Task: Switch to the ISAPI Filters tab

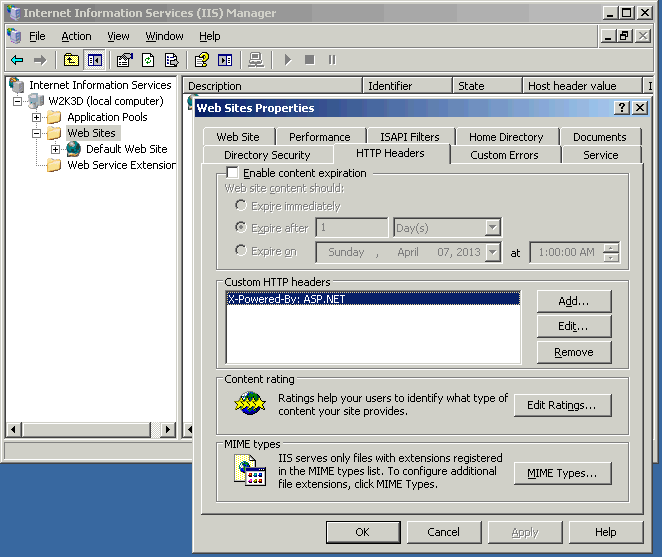Action: point(410,137)
